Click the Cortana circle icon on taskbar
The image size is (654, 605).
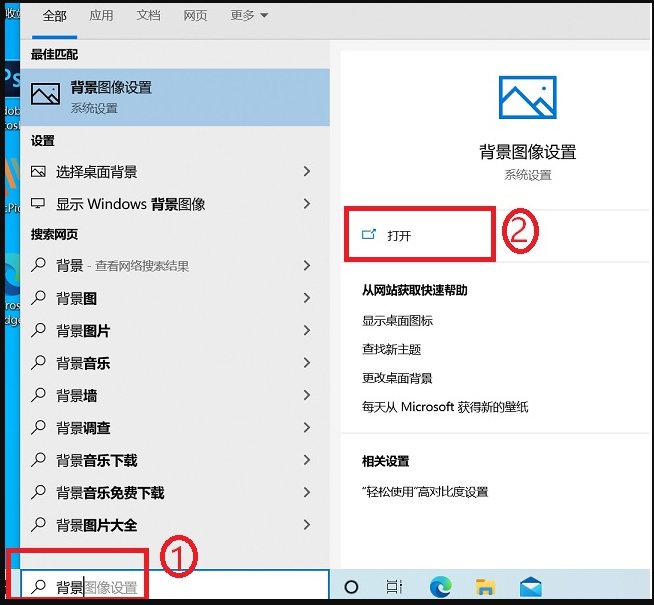[351, 587]
